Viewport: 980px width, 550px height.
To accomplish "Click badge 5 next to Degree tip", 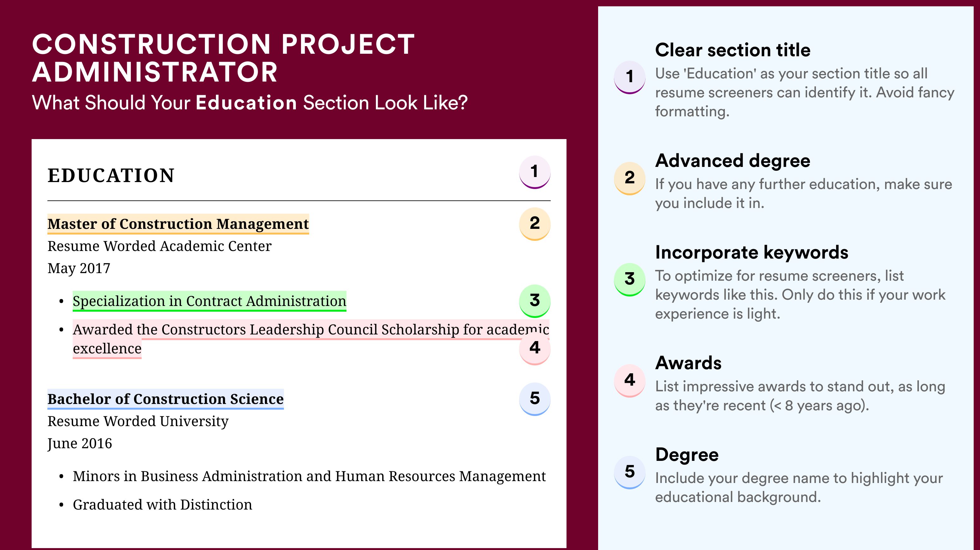I will pos(630,472).
